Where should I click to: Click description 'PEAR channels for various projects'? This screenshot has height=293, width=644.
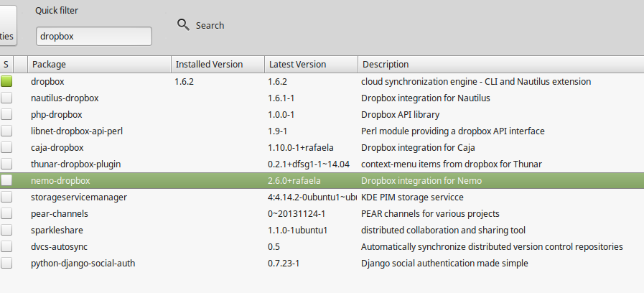[430, 214]
